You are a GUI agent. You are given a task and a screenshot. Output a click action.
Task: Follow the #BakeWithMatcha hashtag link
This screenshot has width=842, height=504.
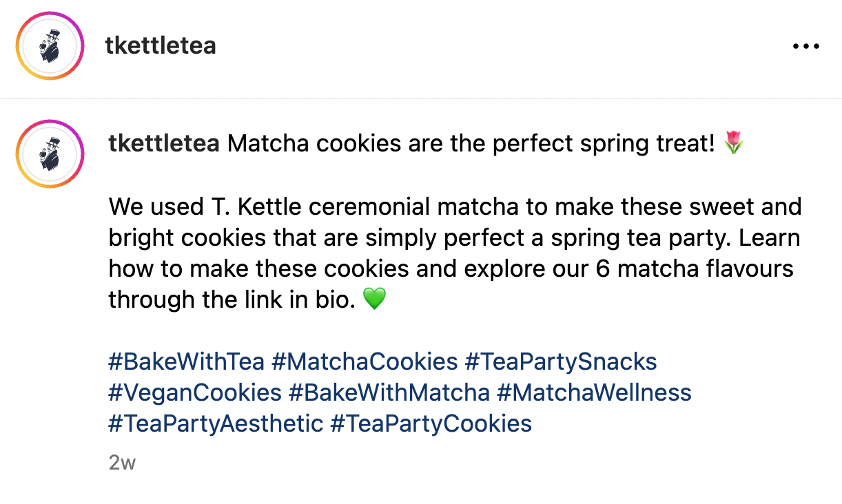pos(389,392)
